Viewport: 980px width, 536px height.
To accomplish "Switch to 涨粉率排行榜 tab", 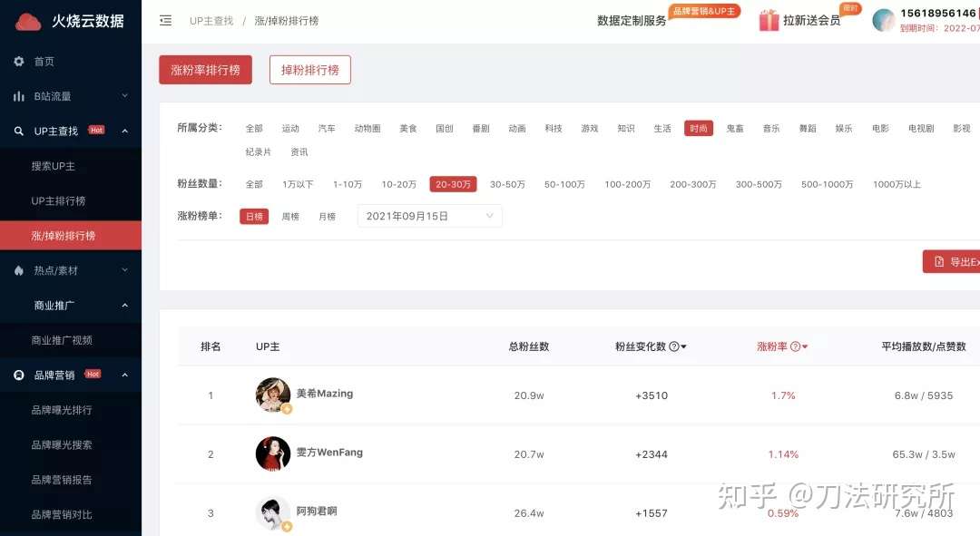I will 206,70.
